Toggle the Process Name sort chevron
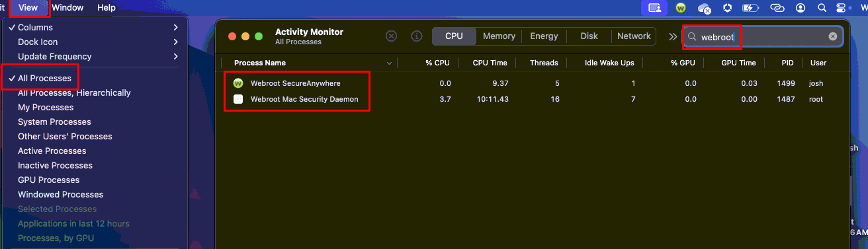Image resolution: width=868 pixels, height=249 pixels. [x=389, y=63]
